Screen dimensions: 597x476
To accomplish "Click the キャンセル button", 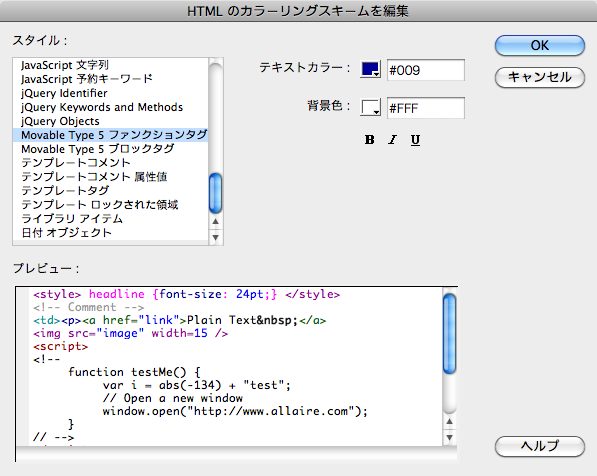I will coord(540,77).
